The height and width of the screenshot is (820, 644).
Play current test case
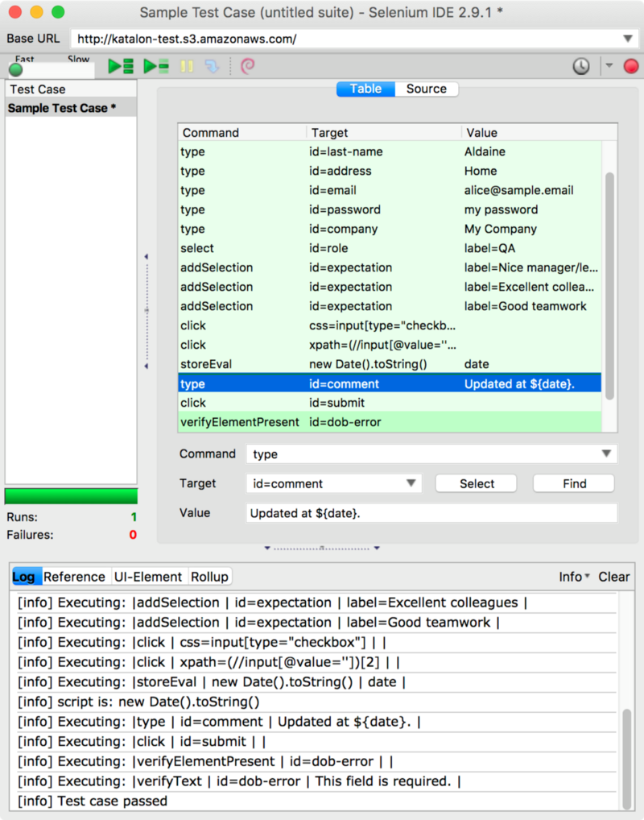click(156, 66)
